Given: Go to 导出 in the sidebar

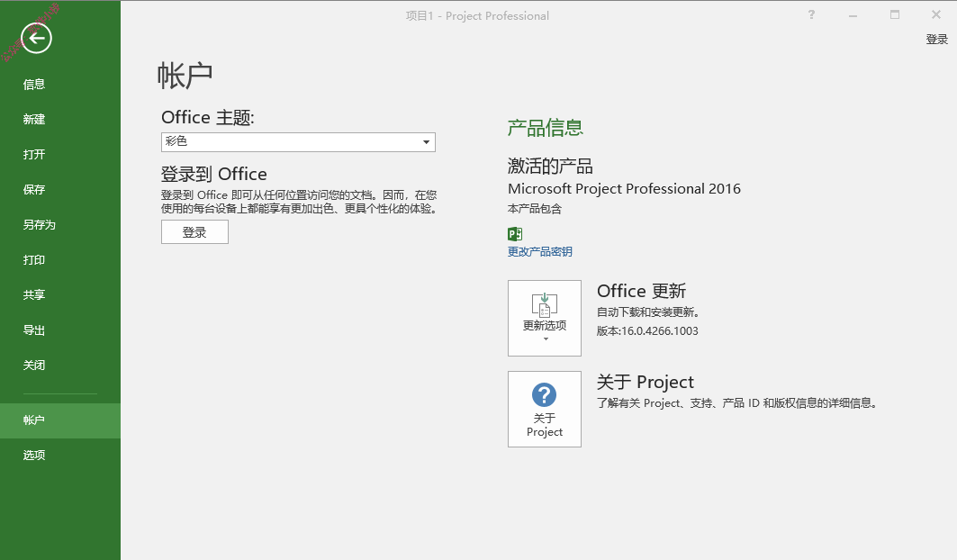Looking at the screenshot, I should [60, 330].
